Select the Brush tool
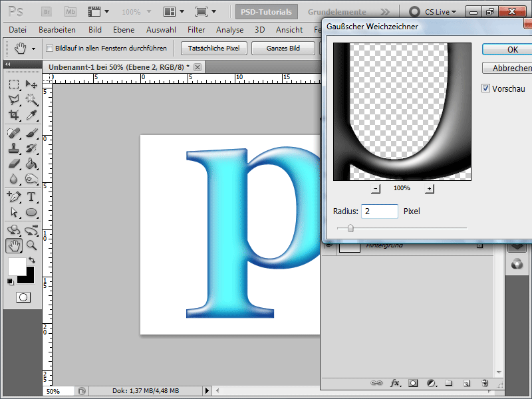This screenshot has width=532, height=399. pos(31,132)
